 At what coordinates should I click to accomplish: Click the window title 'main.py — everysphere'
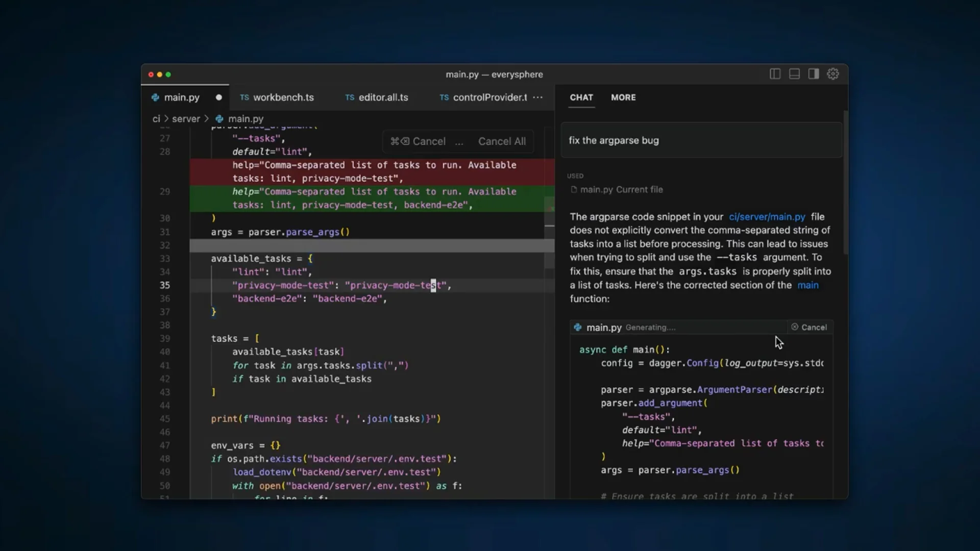[494, 74]
